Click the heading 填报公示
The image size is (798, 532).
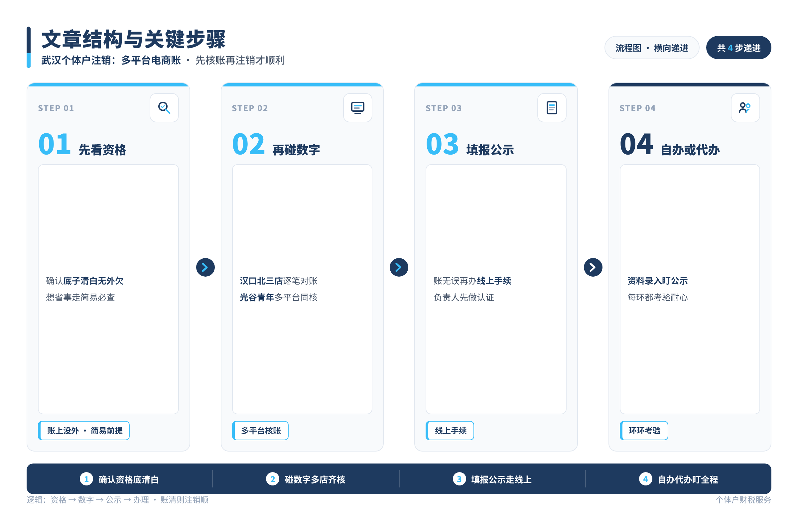point(490,150)
